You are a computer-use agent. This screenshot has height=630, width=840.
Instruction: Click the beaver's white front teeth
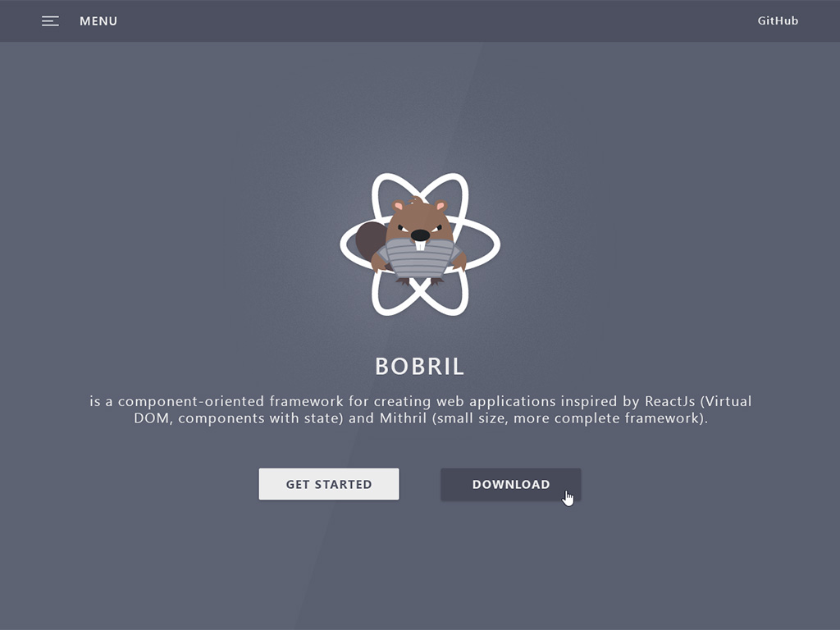(x=421, y=246)
